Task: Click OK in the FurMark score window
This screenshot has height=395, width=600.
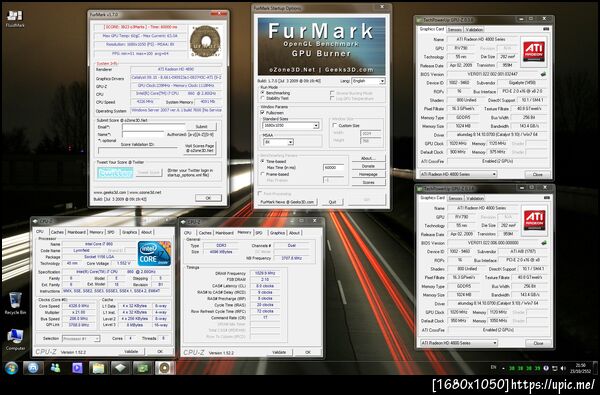Action: [x=208, y=198]
